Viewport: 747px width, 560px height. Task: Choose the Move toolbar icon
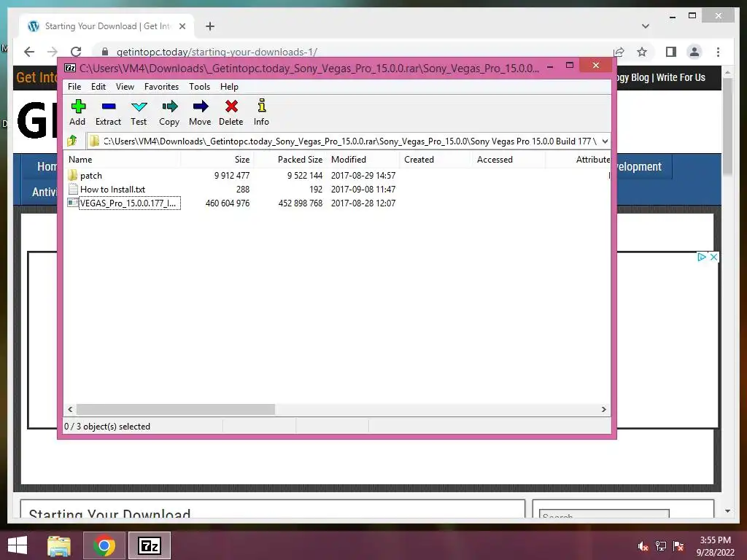tap(201, 106)
